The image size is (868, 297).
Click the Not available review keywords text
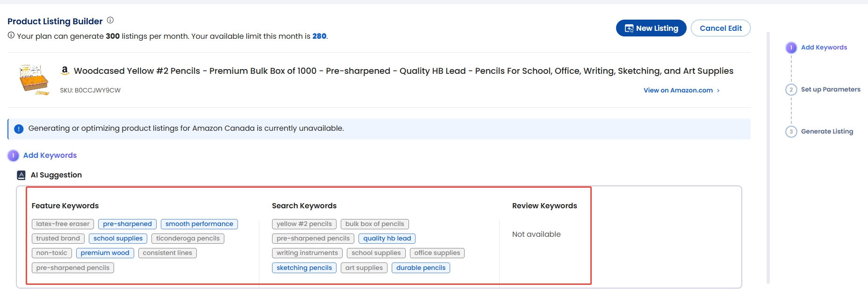536,234
